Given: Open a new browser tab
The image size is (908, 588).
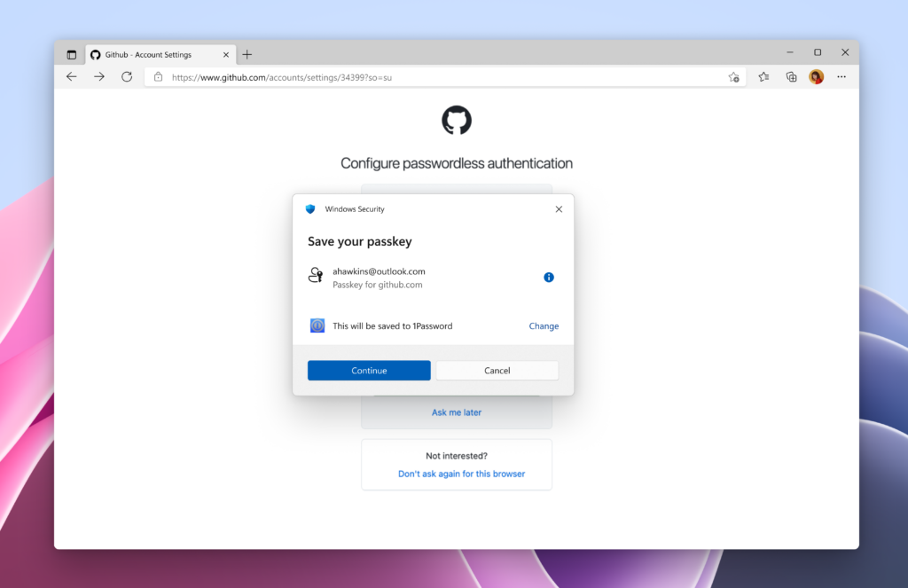Looking at the screenshot, I should point(247,54).
